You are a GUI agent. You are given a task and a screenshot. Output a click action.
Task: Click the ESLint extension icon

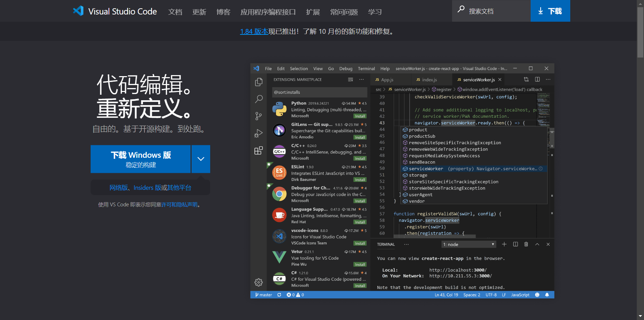[279, 173]
